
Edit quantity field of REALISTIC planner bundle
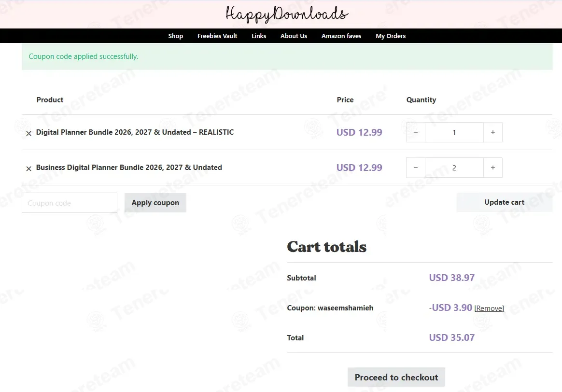(x=454, y=132)
